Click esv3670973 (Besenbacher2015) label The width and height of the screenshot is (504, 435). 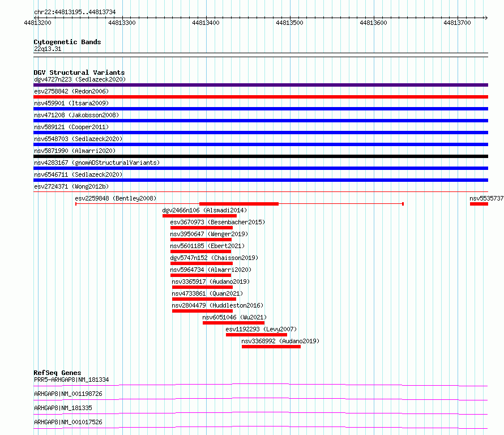point(217,222)
